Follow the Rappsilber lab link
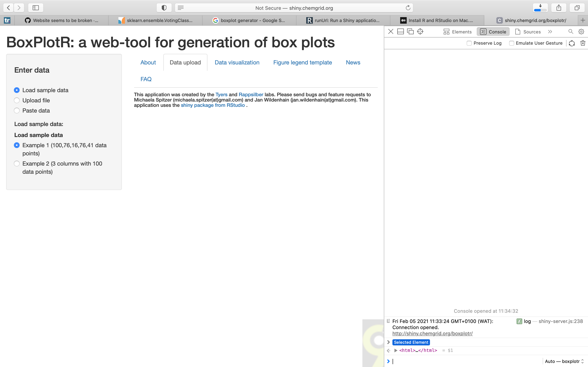This screenshot has width=588, height=367. (251, 95)
